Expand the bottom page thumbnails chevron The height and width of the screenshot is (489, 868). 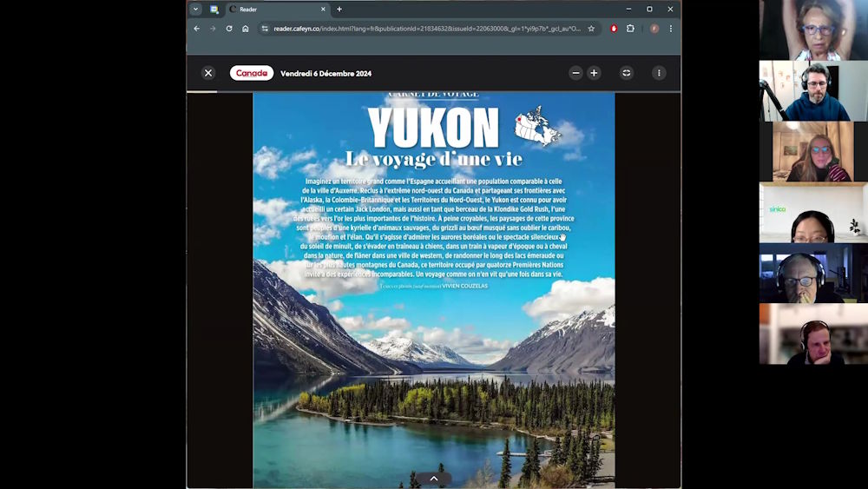(434, 479)
